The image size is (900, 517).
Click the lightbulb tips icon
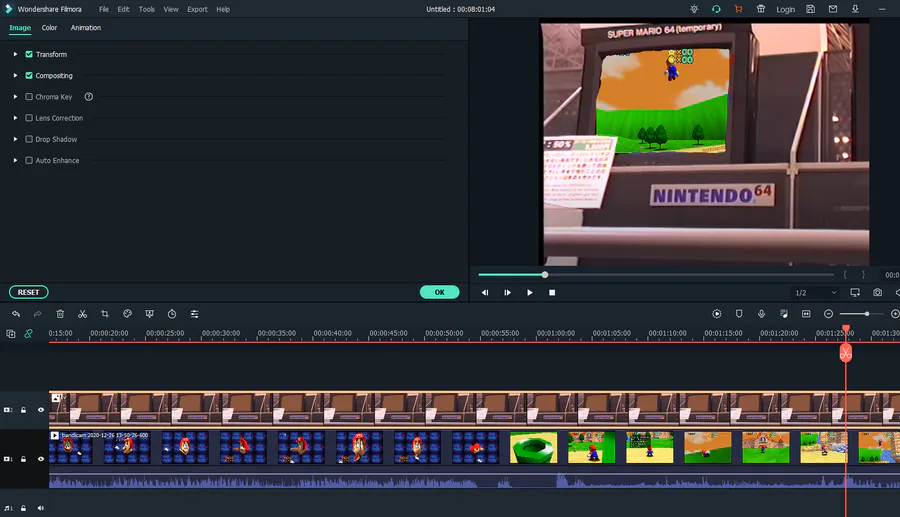coord(695,9)
